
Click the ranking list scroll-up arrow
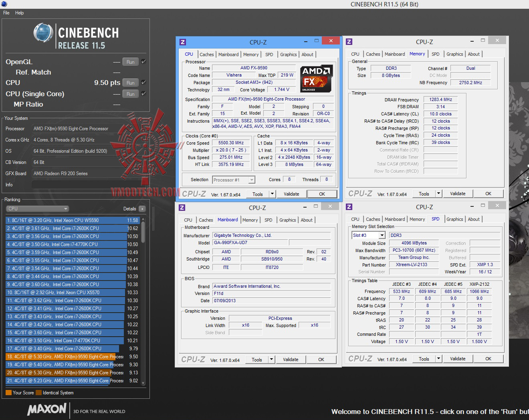click(x=143, y=220)
